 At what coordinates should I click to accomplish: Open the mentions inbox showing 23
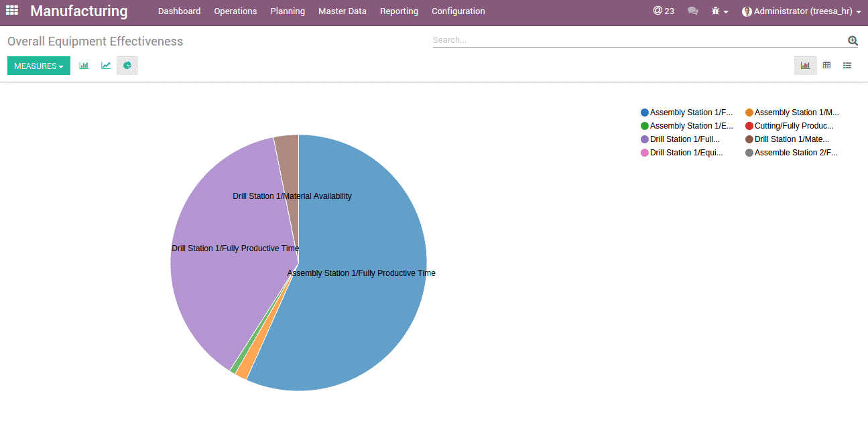[x=664, y=11]
